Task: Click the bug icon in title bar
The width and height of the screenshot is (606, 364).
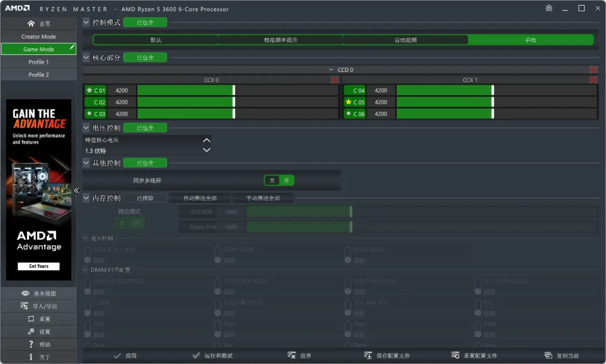Action: coord(549,8)
